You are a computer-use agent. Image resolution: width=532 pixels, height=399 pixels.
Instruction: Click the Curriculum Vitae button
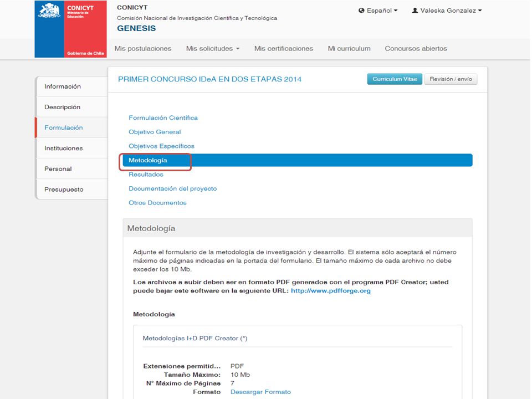pos(395,79)
